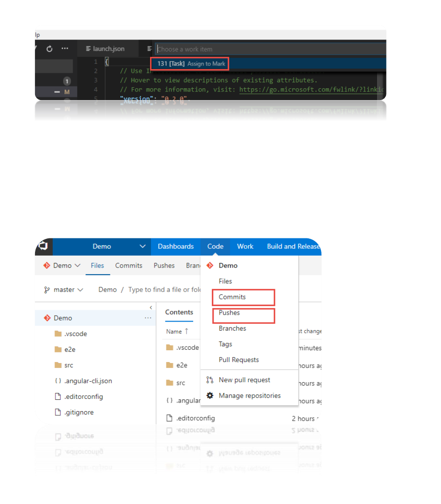Choose Pull Requests in the Code dropdown
The width and height of the screenshot is (441, 504).
pos(239,360)
